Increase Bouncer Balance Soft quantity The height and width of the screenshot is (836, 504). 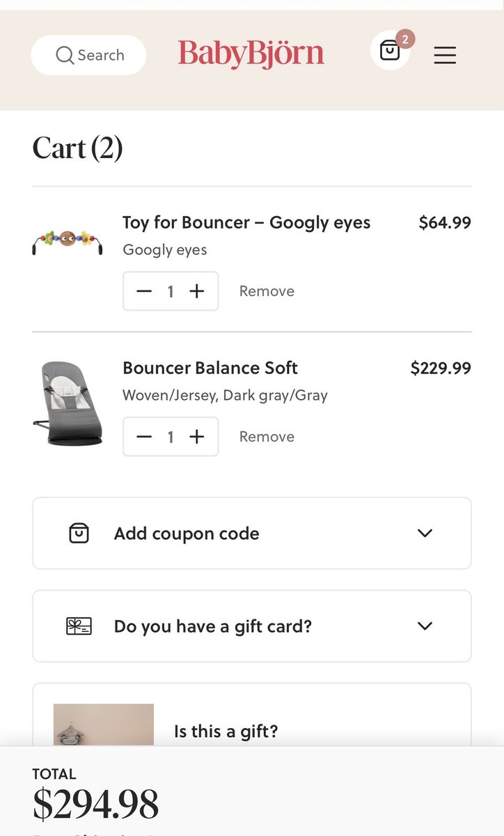coord(197,437)
